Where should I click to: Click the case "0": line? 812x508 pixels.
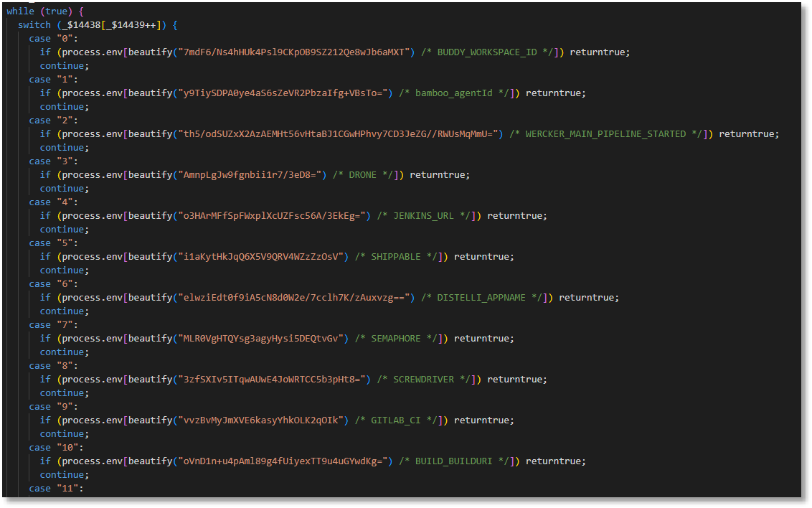coord(53,39)
